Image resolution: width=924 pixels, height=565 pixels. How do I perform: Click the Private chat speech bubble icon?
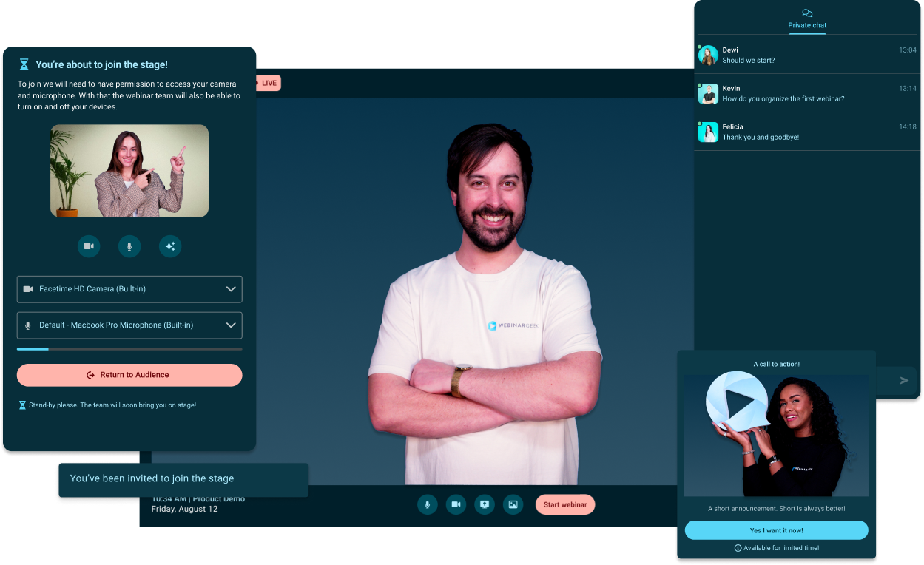tap(807, 13)
